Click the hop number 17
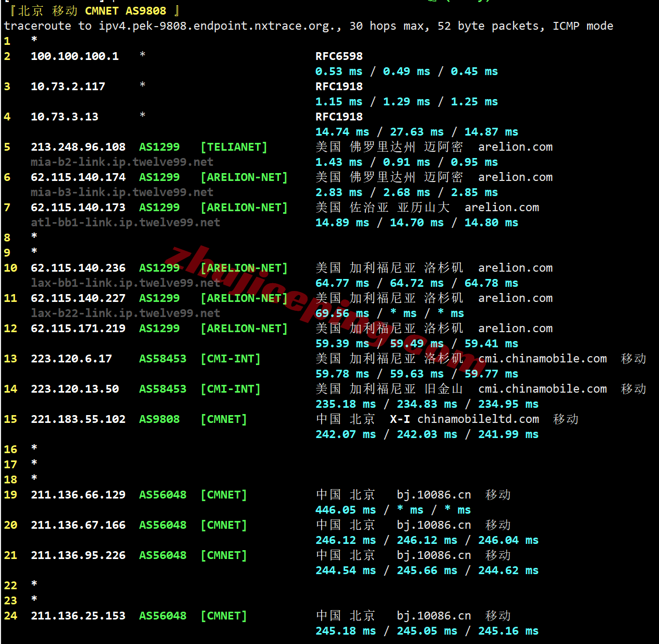This screenshot has height=644, width=659. 10,465
